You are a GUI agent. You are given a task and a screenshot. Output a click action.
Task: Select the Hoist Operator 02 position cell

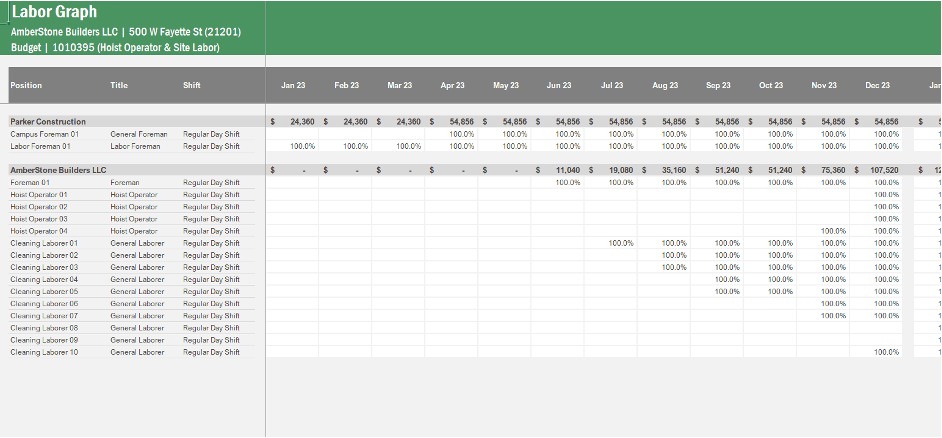coord(39,207)
